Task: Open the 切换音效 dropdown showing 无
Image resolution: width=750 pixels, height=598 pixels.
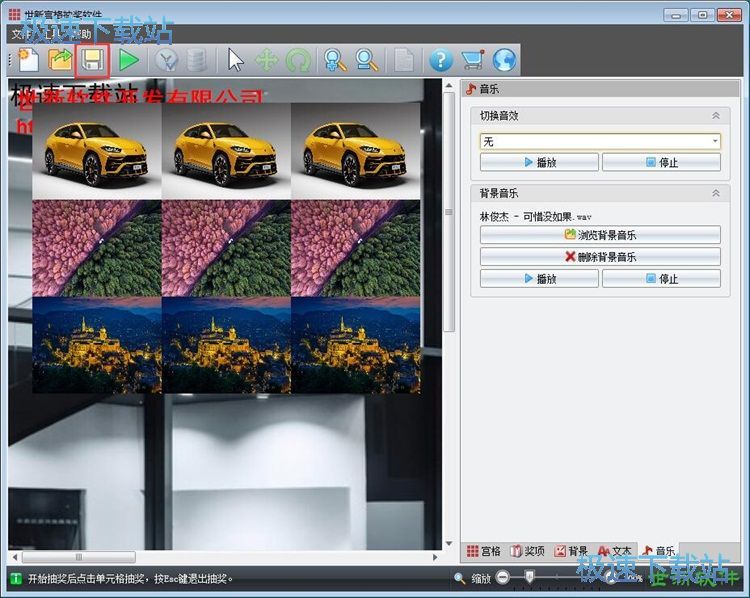Action: pyautogui.click(x=600, y=142)
